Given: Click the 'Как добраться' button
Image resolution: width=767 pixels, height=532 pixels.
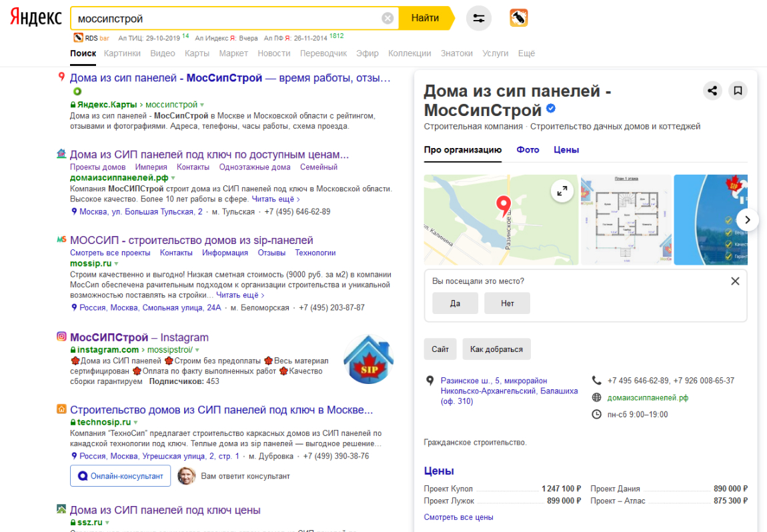Looking at the screenshot, I should (x=496, y=349).
